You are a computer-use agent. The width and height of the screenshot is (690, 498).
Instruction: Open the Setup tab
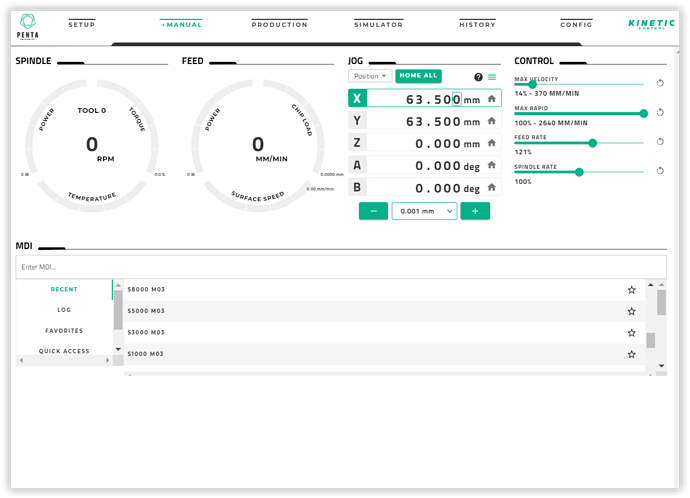pyautogui.click(x=82, y=24)
